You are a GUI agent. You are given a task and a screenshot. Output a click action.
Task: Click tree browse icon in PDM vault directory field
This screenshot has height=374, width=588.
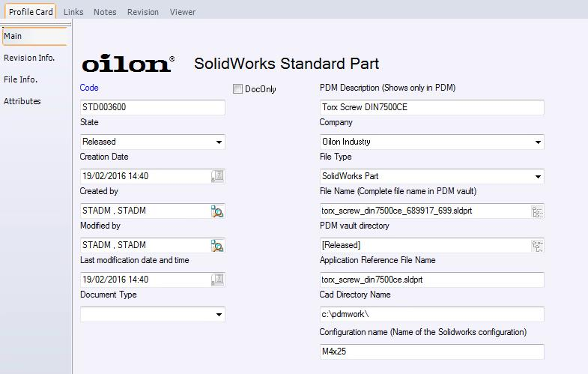(537, 246)
